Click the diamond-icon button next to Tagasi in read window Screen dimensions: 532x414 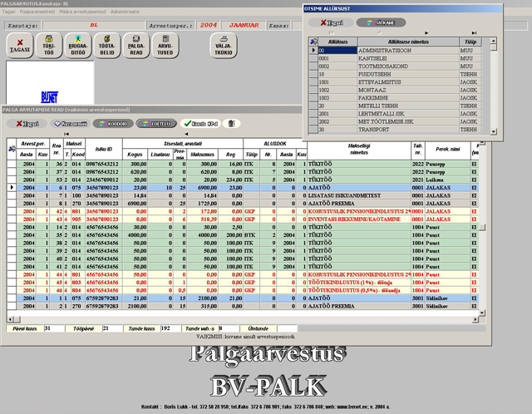[x=71, y=124]
